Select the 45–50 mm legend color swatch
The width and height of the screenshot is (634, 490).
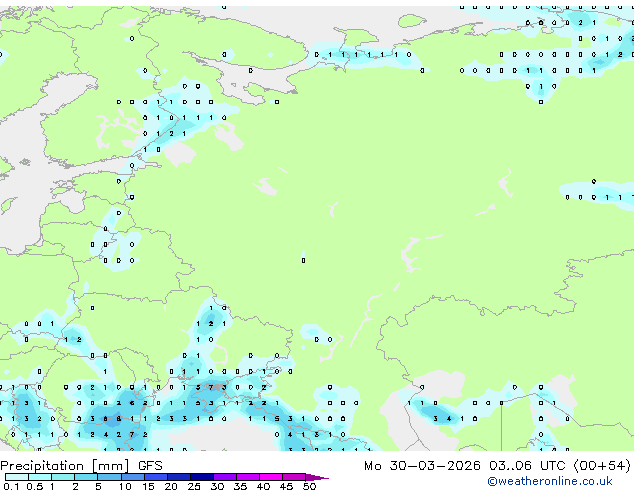click(x=294, y=477)
